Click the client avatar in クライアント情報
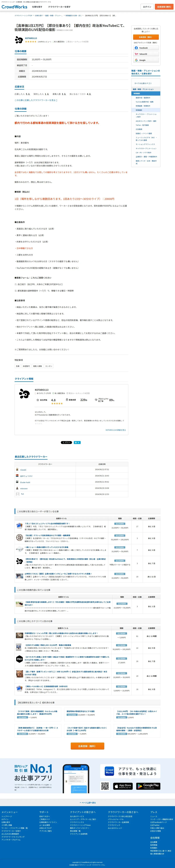The width and height of the screenshot is (175, 868). click(x=24, y=393)
